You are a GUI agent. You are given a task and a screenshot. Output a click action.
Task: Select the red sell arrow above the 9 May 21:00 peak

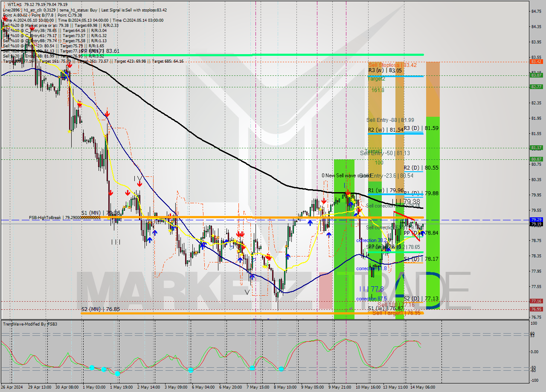(x=348, y=193)
